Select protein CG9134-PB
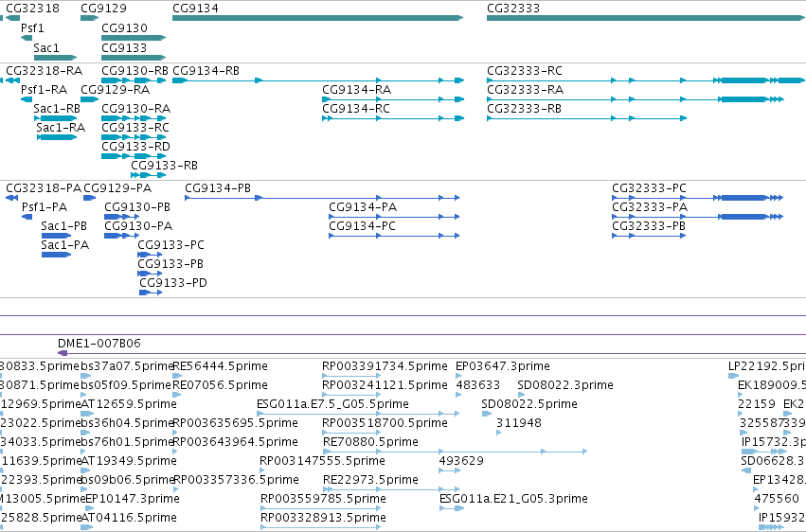Screen dimensions: 806x532 click(322, 198)
